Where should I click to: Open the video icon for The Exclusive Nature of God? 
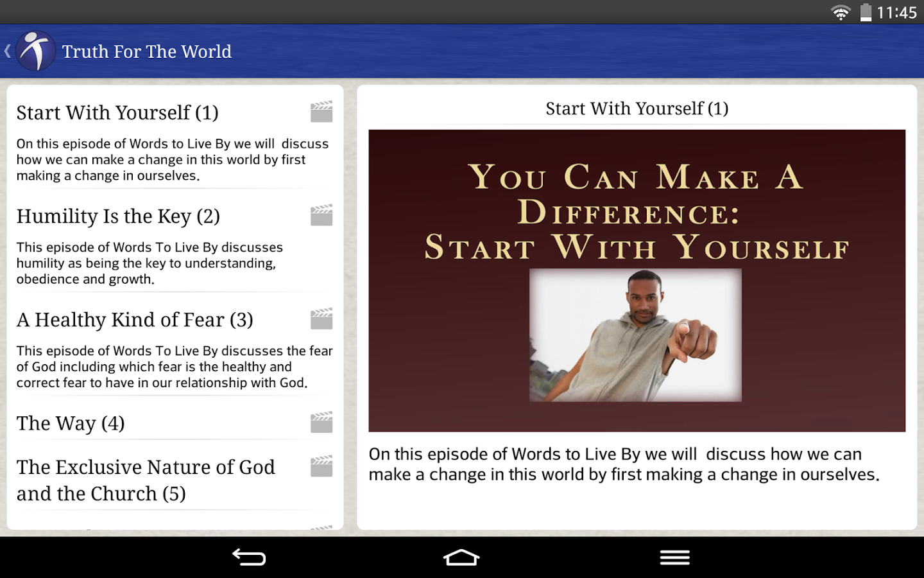(321, 466)
